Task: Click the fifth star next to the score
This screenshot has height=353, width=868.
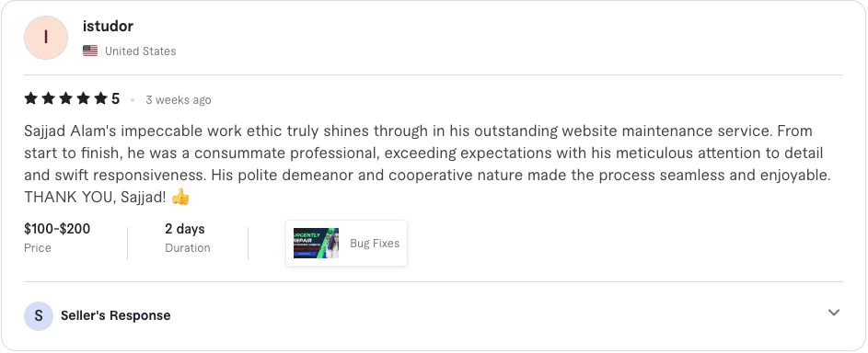Action: point(100,99)
